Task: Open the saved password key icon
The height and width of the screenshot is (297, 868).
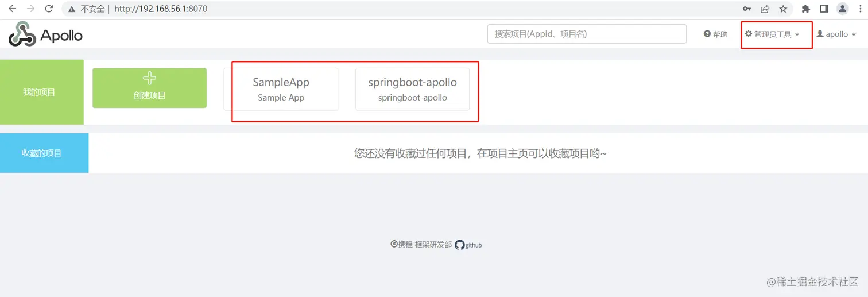Action: coord(747,9)
